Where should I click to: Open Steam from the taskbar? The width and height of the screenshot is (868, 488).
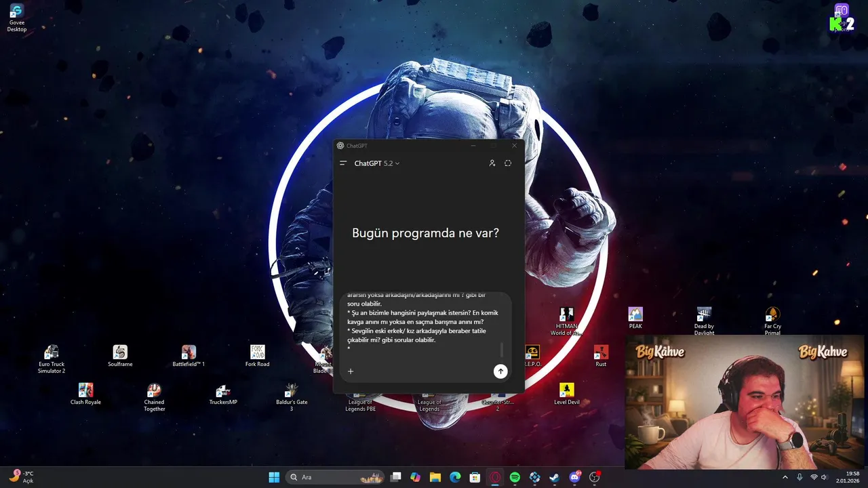coord(555,477)
